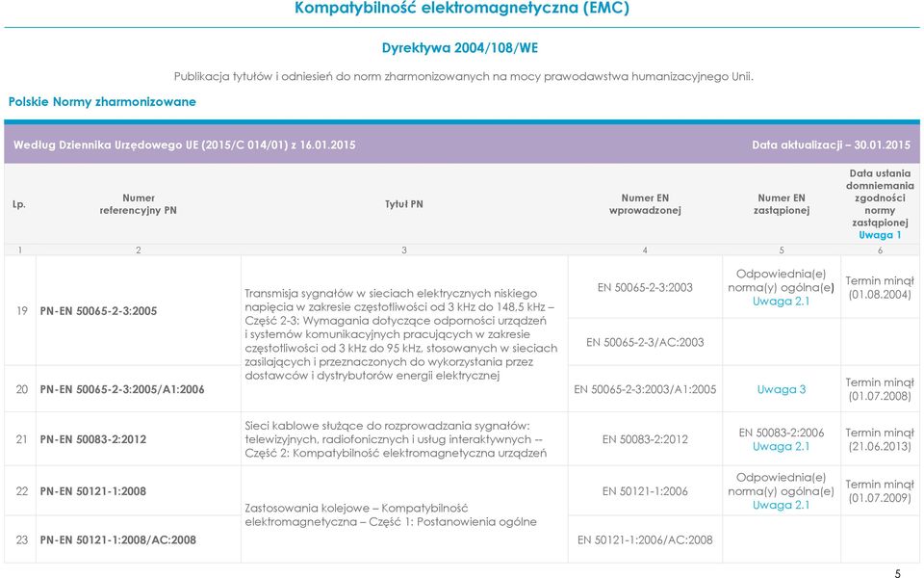
Task: Click the Numer referencyjny PN header
Action: click(138, 204)
